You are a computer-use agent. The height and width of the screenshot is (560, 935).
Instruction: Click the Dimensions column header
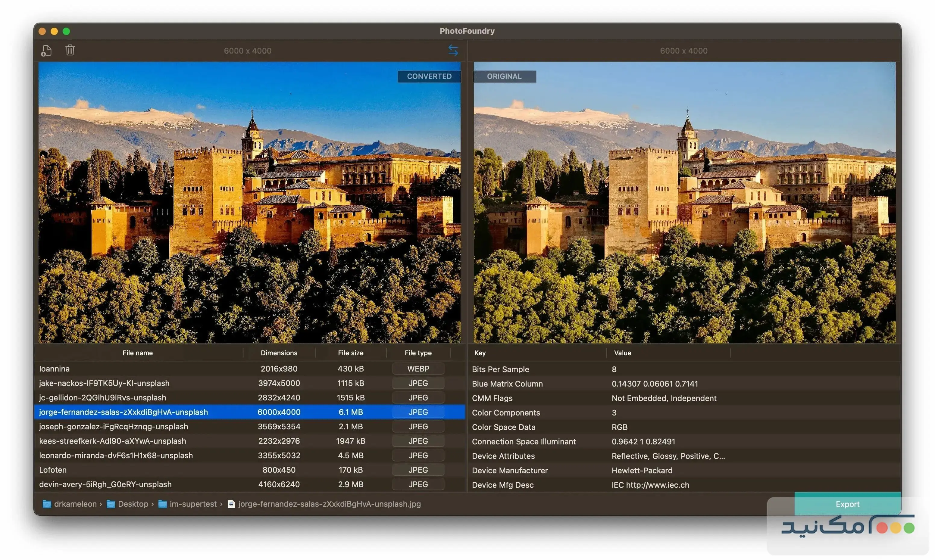[x=279, y=353]
